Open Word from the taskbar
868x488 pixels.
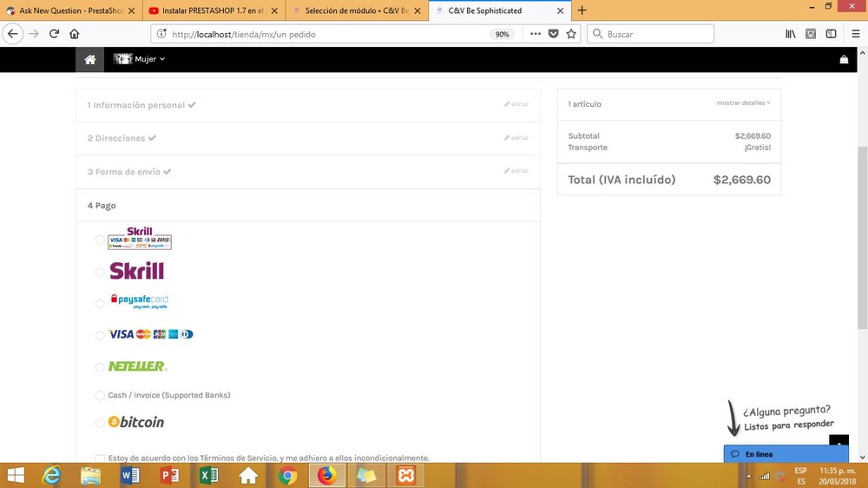pyautogui.click(x=130, y=475)
